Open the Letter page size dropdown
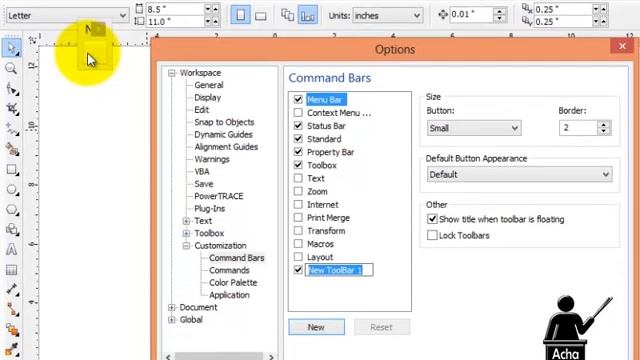The image size is (640, 360). 67,16
